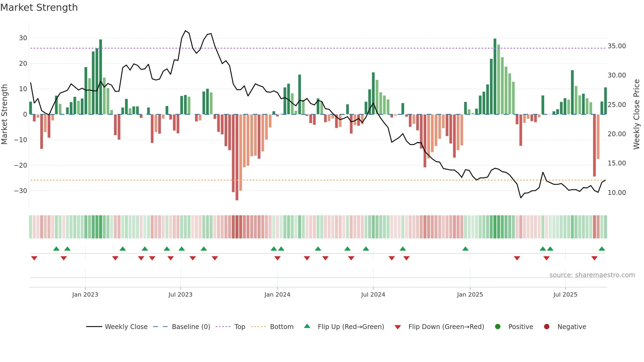The height and width of the screenshot is (362, 644).
Task: Click the last green flip-up triangle marker
Action: [602, 249]
